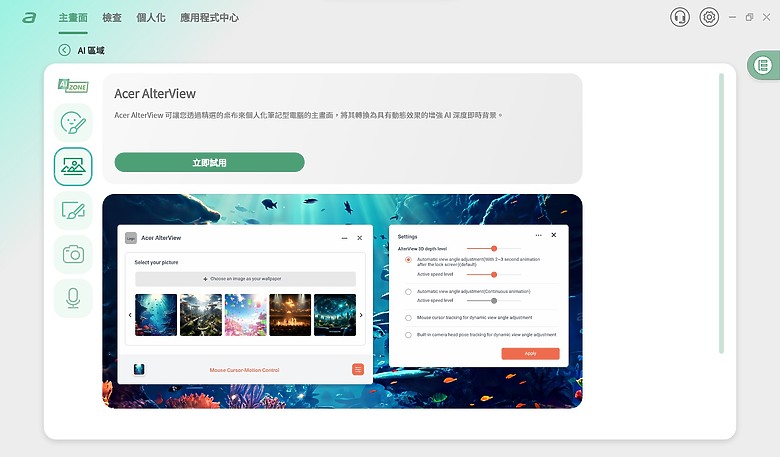
Task: Click the Acer logo icon
Action: pos(29,18)
